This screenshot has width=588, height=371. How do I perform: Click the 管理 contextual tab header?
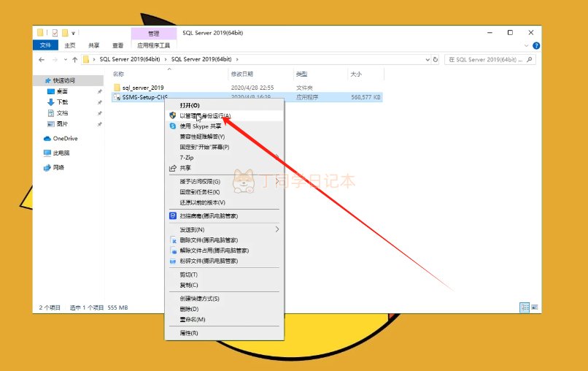pyautogui.click(x=154, y=34)
